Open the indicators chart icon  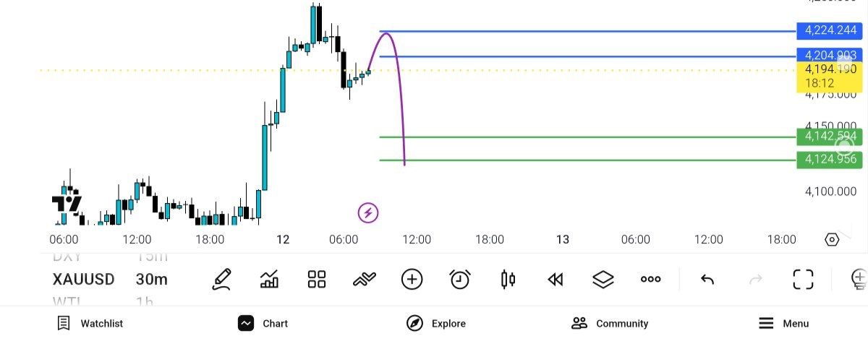pyautogui.click(x=269, y=280)
